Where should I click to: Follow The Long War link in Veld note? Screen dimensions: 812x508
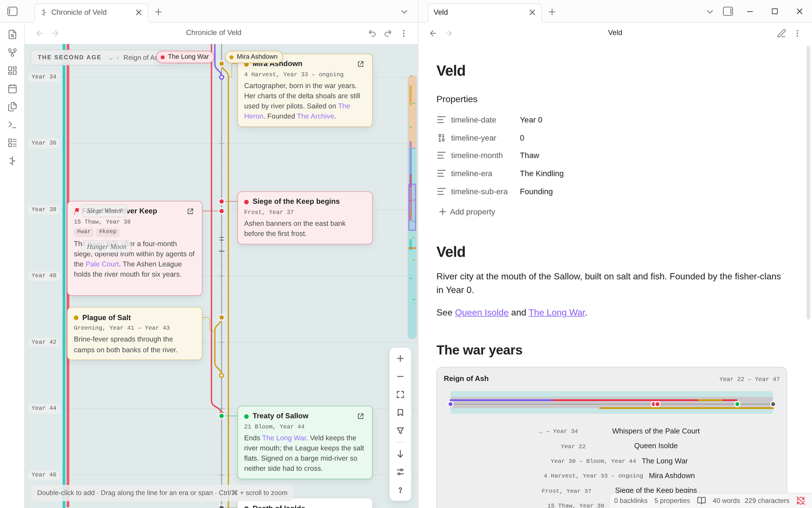pyautogui.click(x=557, y=312)
